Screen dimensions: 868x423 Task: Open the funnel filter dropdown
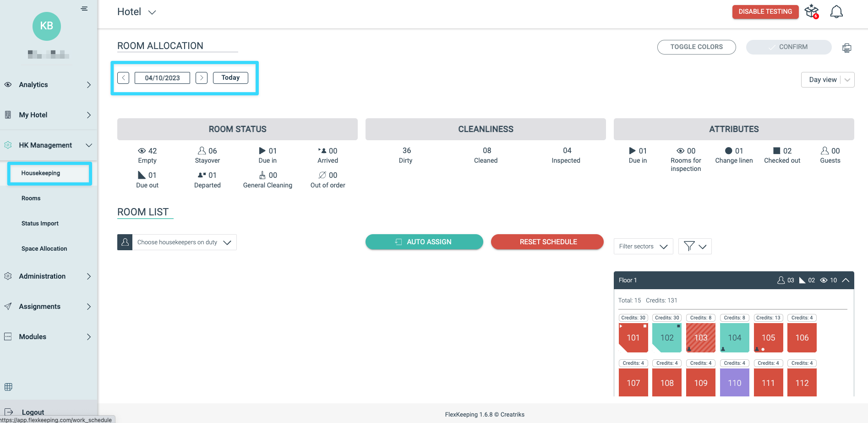(x=695, y=247)
